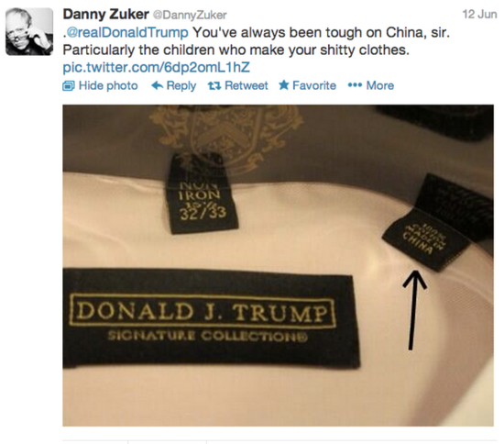The image size is (504, 444).
Task: Click the Hide photo icon
Action: tap(69, 86)
